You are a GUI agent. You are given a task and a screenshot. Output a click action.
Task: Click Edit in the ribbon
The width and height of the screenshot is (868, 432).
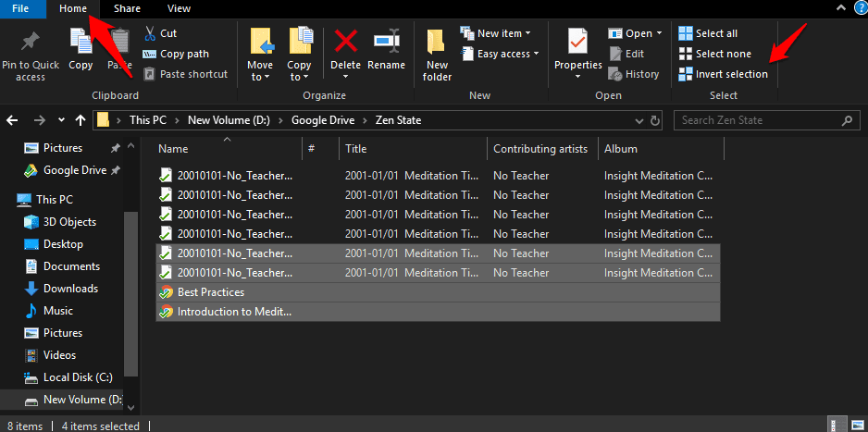coord(626,54)
